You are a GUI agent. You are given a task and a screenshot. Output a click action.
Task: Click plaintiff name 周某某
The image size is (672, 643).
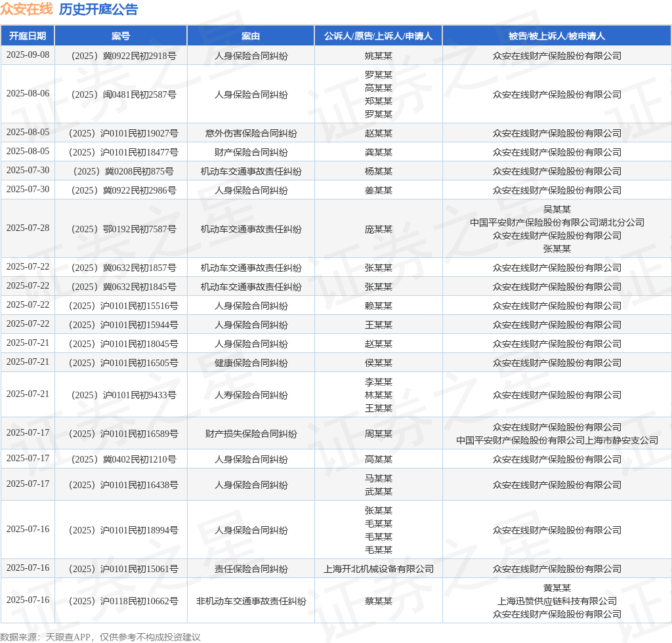(379, 434)
